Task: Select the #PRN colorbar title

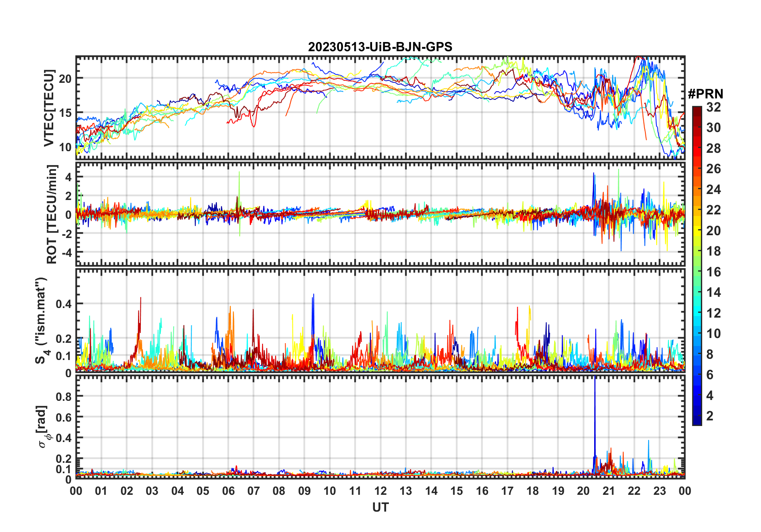Action: (x=705, y=94)
